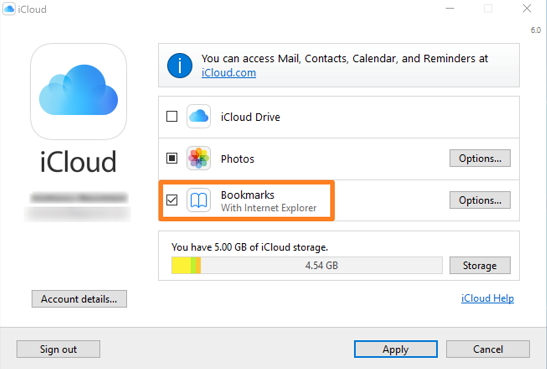Open the Storage management button

[x=480, y=265]
